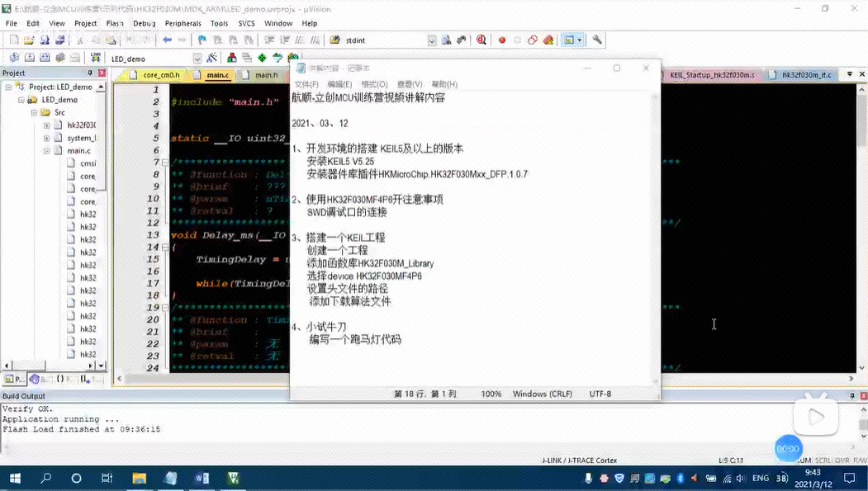Image resolution: width=868 pixels, height=491 pixels.
Task: Switch to the Functions panel tab
Action: pos(63,380)
